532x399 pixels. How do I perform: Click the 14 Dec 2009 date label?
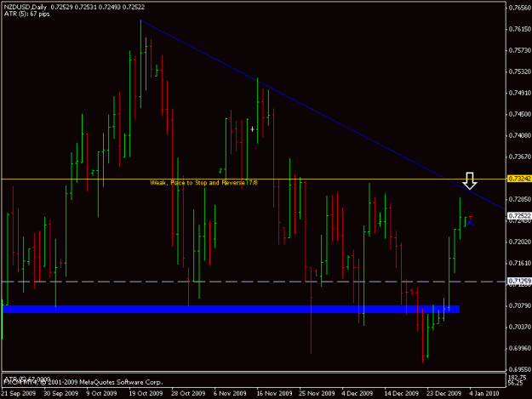pyautogui.click(x=402, y=393)
